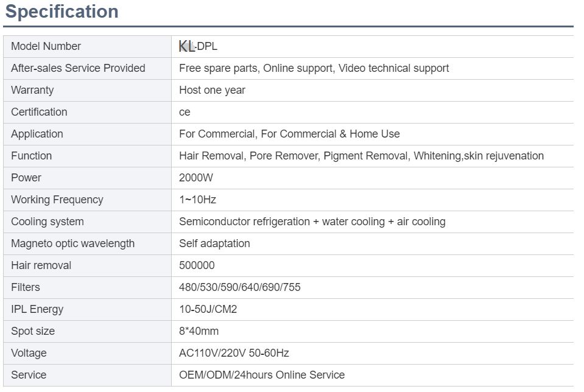Select the After-sales Service Provided label
This screenshot has height=392, width=584.
pyautogui.click(x=78, y=68)
